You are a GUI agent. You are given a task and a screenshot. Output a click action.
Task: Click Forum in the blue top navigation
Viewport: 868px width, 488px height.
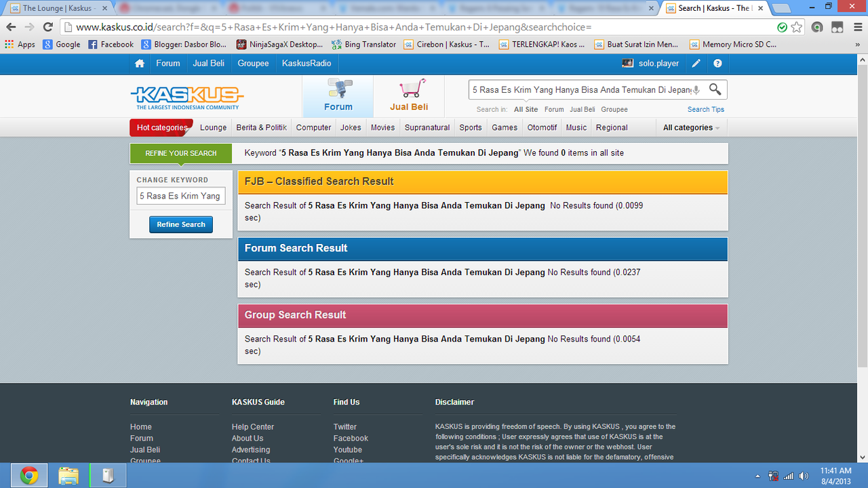tap(168, 63)
